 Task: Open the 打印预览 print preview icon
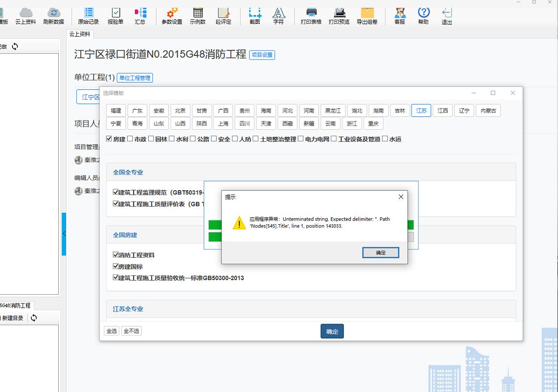pyautogui.click(x=339, y=15)
